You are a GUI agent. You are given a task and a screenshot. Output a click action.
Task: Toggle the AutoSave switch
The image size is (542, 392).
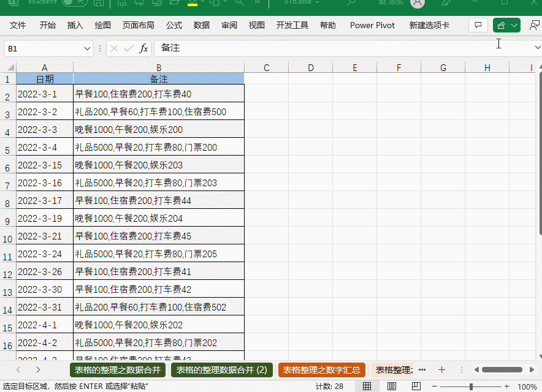[x=75, y=2]
